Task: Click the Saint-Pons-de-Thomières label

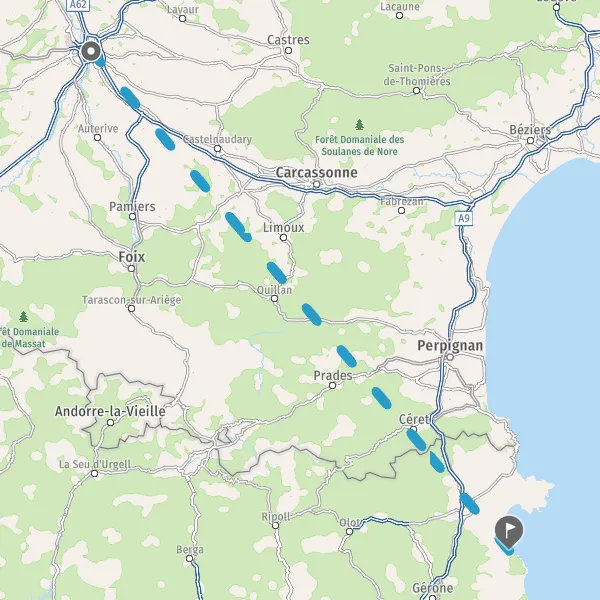Action: [417, 75]
